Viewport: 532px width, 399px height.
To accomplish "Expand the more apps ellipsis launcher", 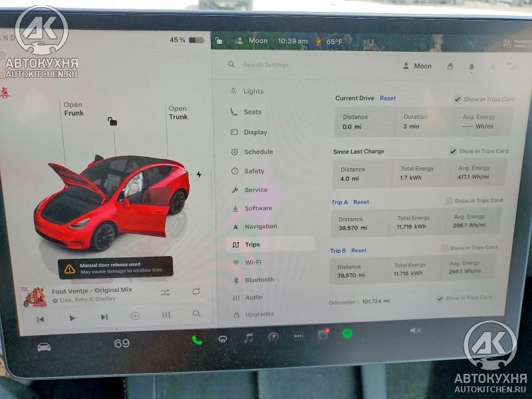I will click(x=299, y=336).
